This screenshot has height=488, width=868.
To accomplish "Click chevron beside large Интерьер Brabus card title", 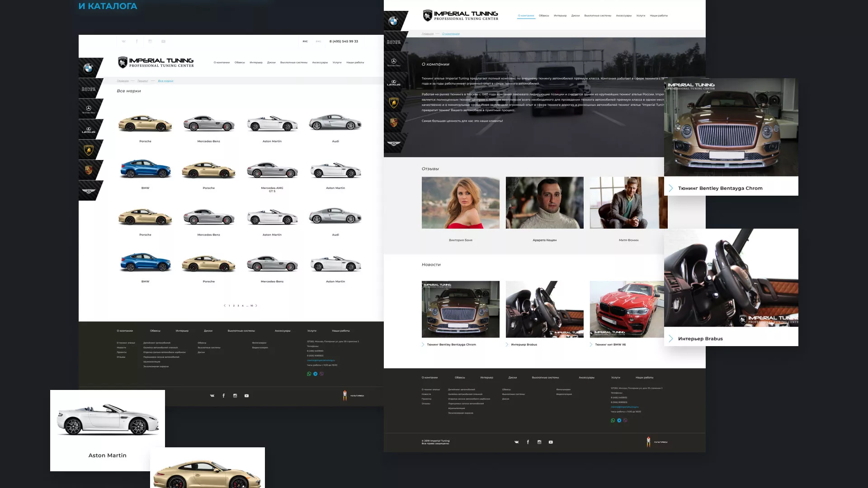I will point(671,338).
